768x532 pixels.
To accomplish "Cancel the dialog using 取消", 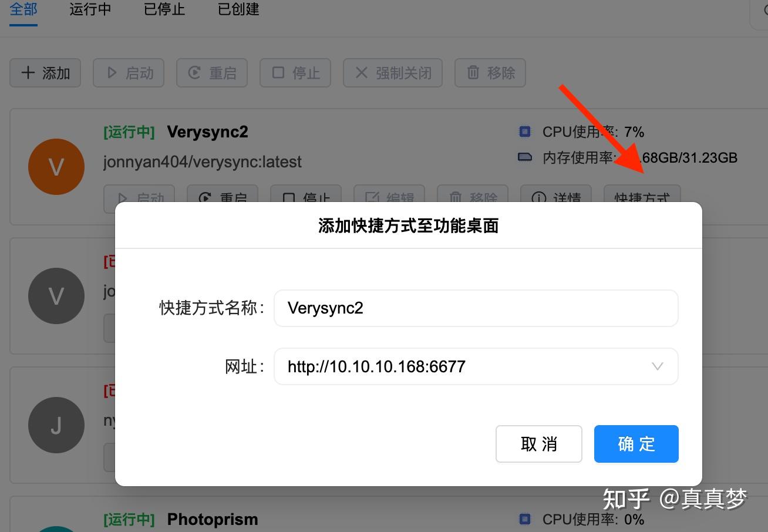I will coord(538,444).
